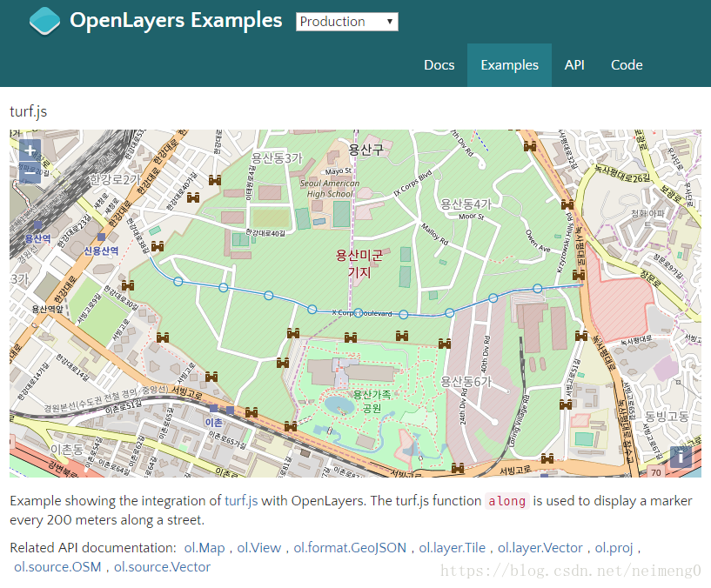Open ol.View API documentation link
This screenshot has width=711, height=588.
tap(259, 548)
